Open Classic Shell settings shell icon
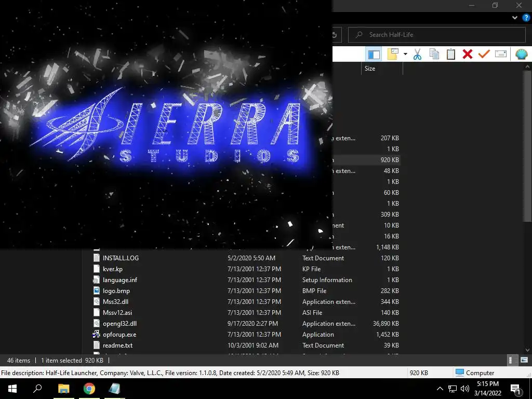 pos(521,54)
